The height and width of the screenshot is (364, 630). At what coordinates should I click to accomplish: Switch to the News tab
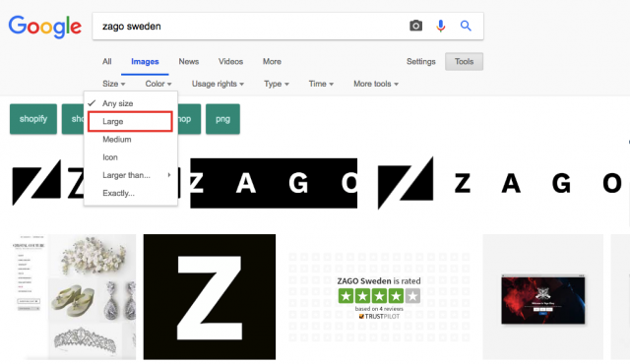[189, 62]
